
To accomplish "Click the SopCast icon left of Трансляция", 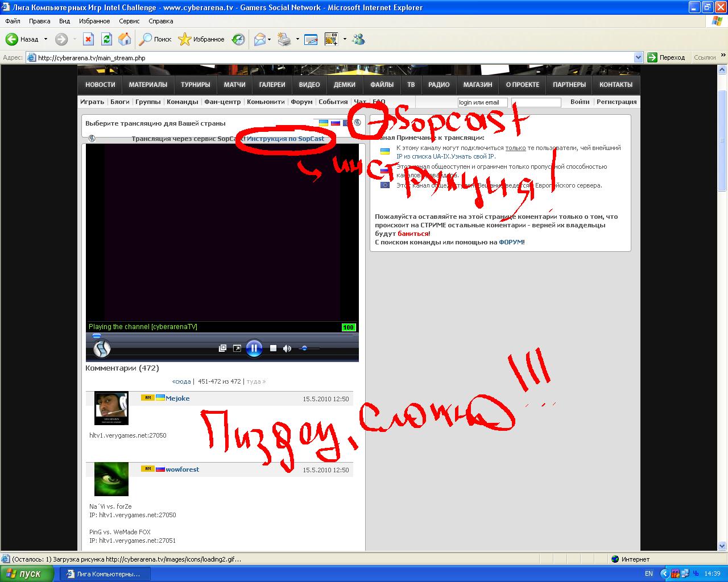I will 92,138.
